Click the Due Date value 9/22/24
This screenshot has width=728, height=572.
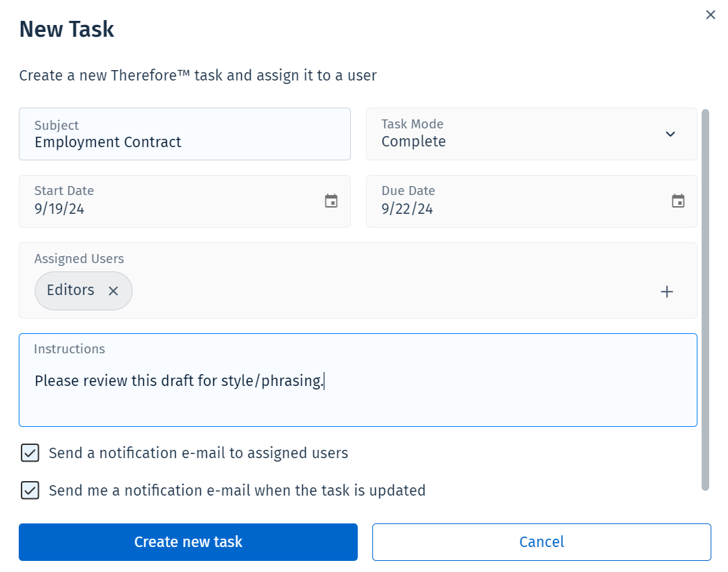click(x=407, y=209)
